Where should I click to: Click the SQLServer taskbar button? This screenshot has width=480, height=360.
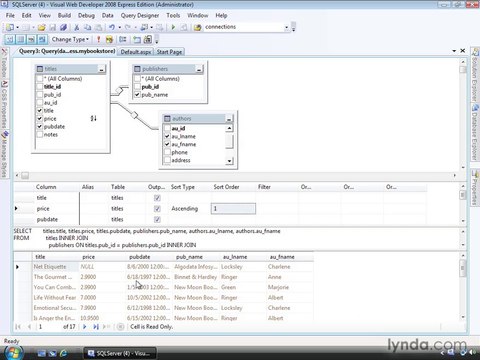119,353
